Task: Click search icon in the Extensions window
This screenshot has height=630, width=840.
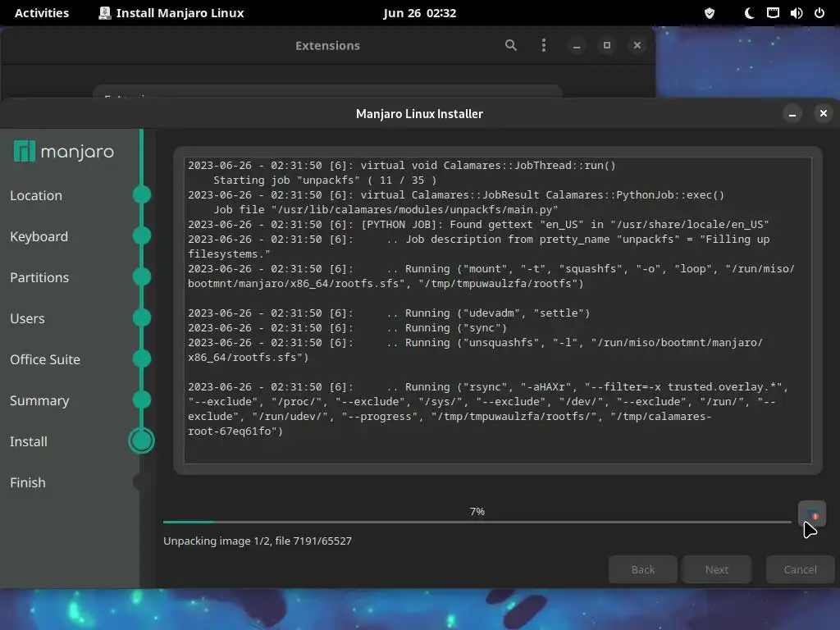Action: 511,46
